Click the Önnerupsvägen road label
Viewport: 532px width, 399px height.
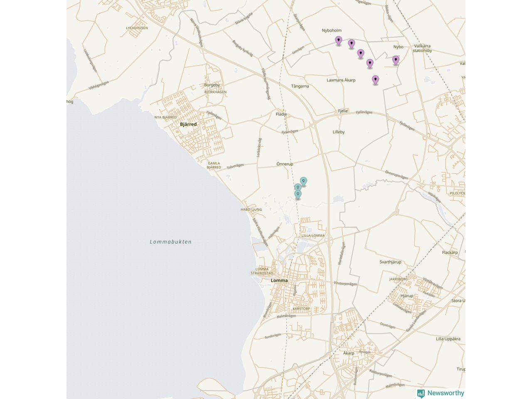pos(397,175)
